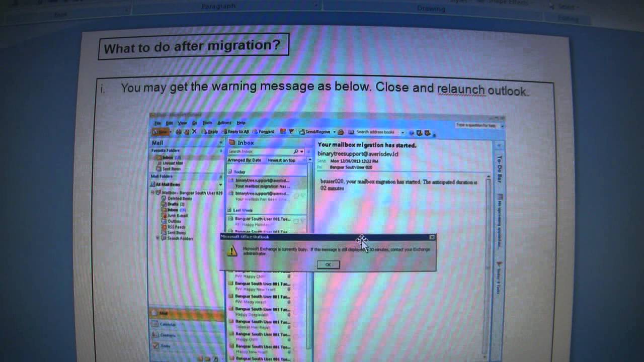
Task: Click the Follow Up flag icon
Action: coord(291,132)
